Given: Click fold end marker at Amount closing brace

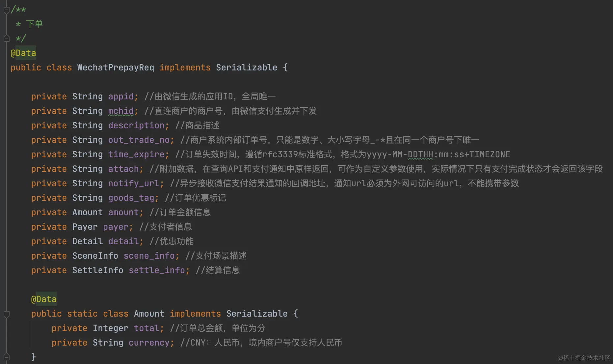Looking at the screenshot, I should 6,357.
